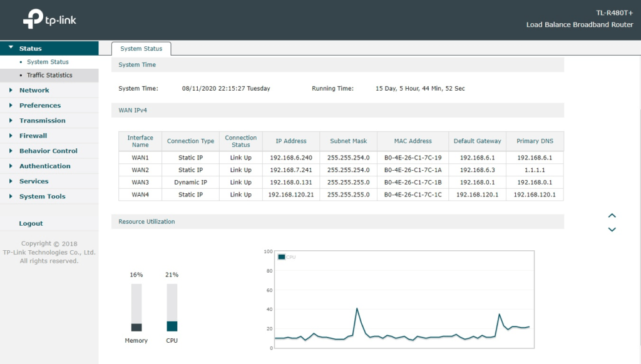Click the TP-Link logo
Image resolution: width=641 pixels, height=364 pixels.
pyautogui.click(x=49, y=20)
